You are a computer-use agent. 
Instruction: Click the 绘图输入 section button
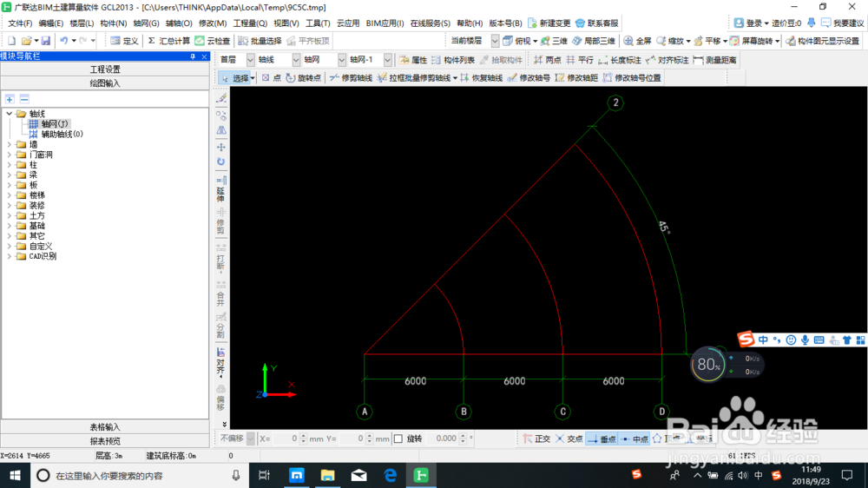pyautogui.click(x=105, y=83)
